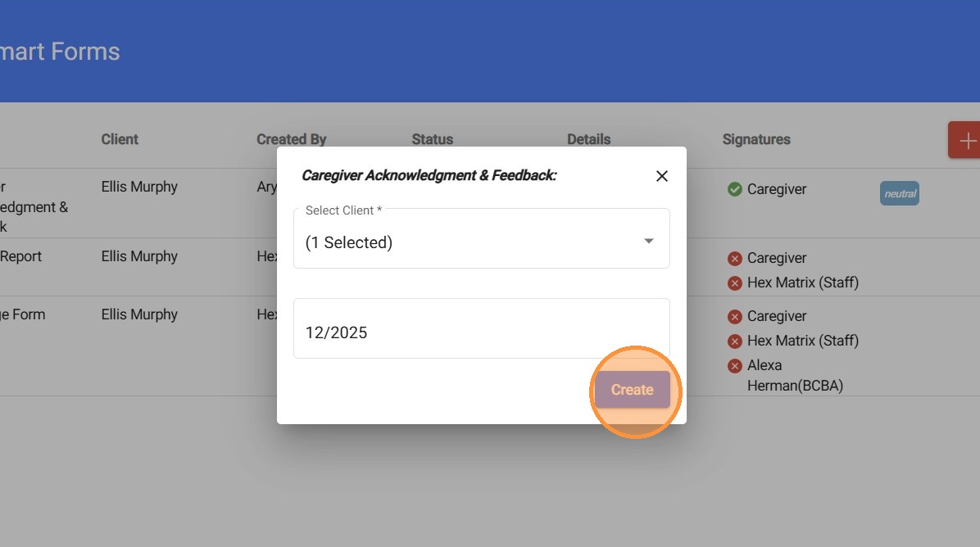Click the Client column header
Viewport: 980px width, 547px height.
(x=120, y=139)
